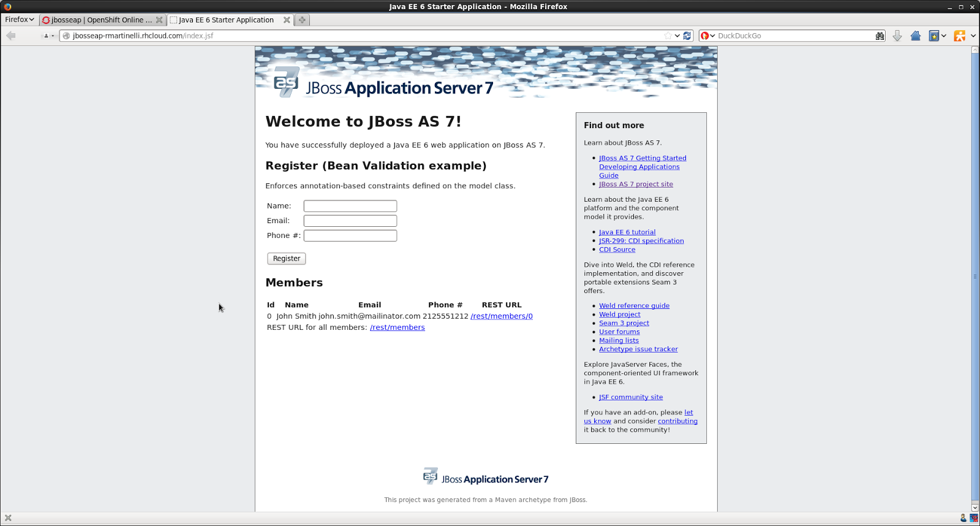Screen dimensions: 980x526
Task: Switch to the jbosseap OpenShift Online tab
Action: [x=102, y=20]
